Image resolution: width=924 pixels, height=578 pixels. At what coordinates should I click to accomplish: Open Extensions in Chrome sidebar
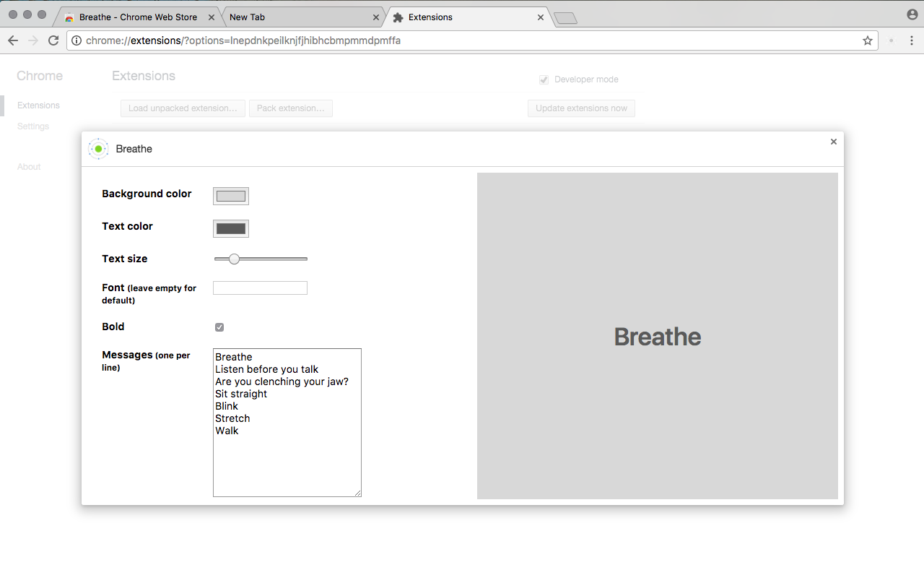tap(39, 105)
